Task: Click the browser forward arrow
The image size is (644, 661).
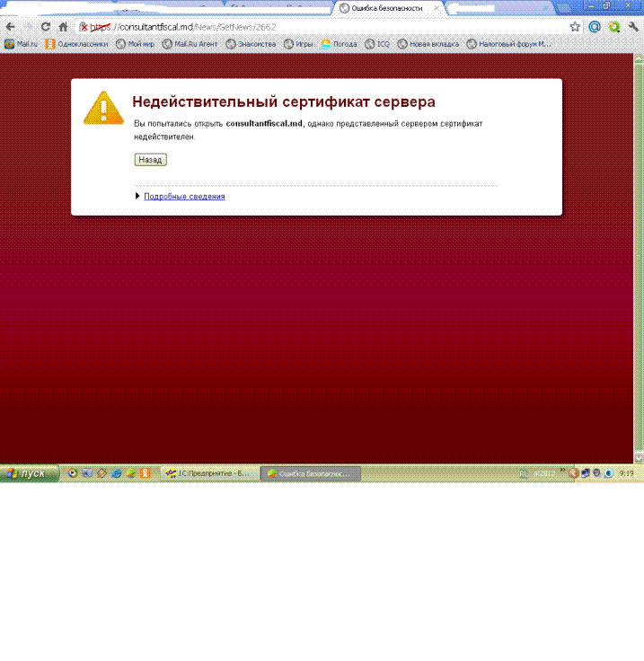Action: click(x=28, y=27)
